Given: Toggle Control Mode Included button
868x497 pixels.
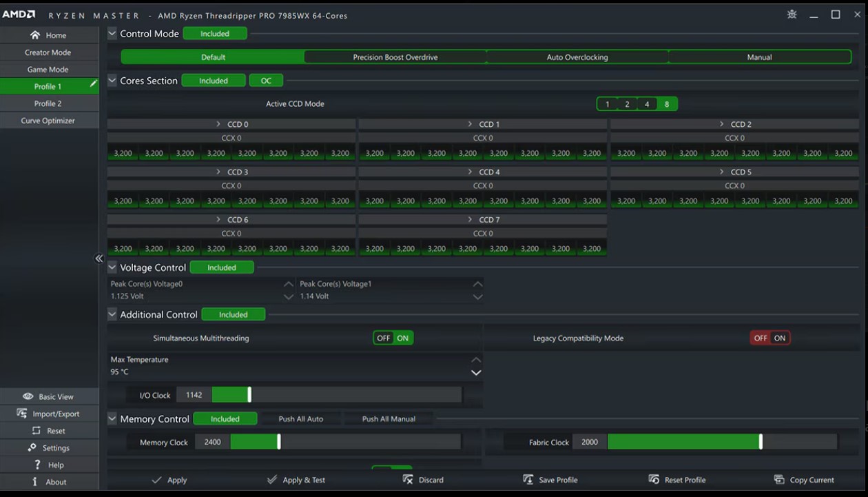Looking at the screenshot, I should coord(215,33).
